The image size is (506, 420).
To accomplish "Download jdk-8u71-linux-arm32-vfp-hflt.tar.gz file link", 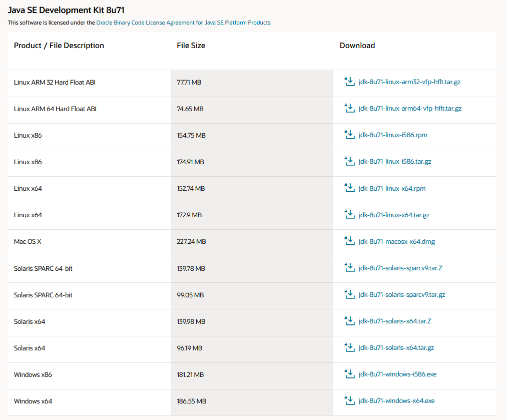I will pos(409,82).
